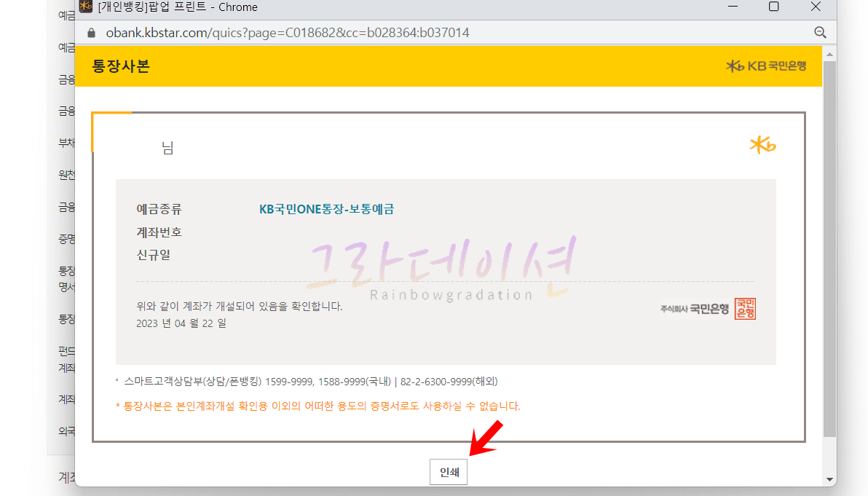Screen dimensions: 868x496
Task: Click the lock icon beside the URL
Action: 91,33
